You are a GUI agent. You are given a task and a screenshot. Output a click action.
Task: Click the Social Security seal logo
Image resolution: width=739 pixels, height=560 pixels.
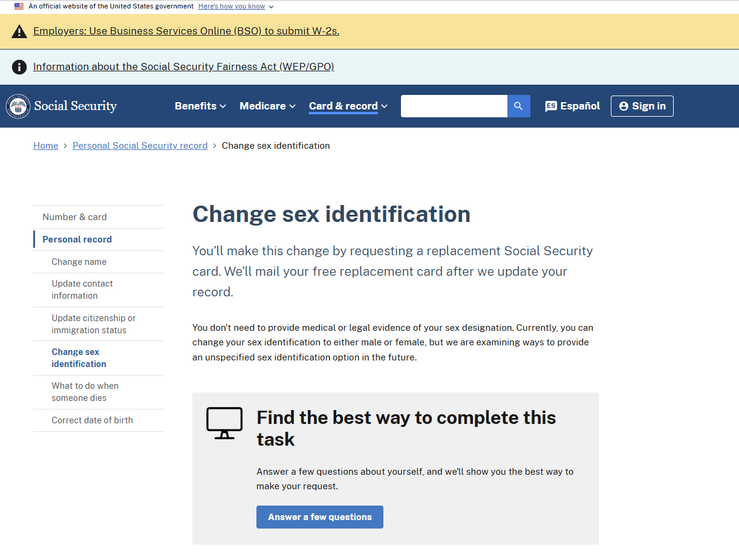18,106
